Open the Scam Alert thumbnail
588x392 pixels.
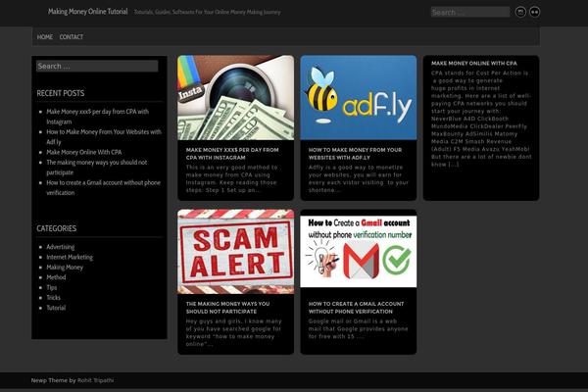click(x=236, y=251)
